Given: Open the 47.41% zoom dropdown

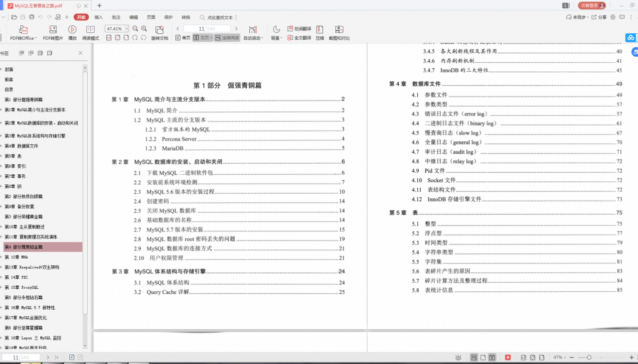Looking at the screenshot, I should (127, 29).
